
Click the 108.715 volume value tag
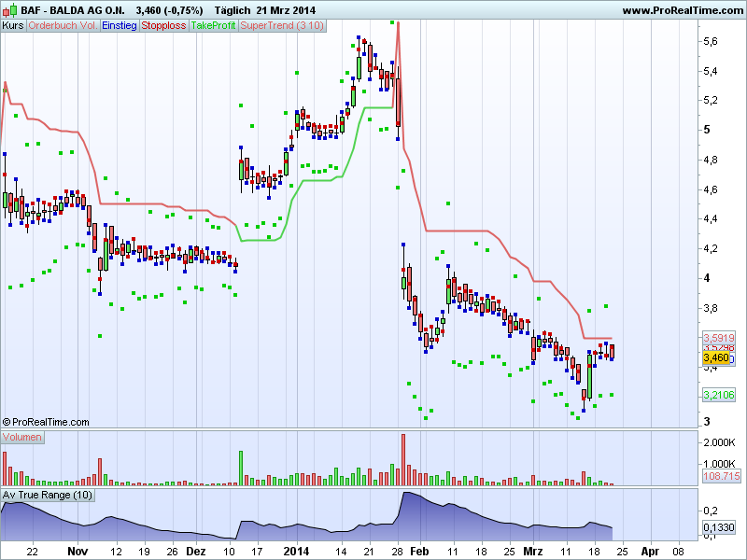719,476
